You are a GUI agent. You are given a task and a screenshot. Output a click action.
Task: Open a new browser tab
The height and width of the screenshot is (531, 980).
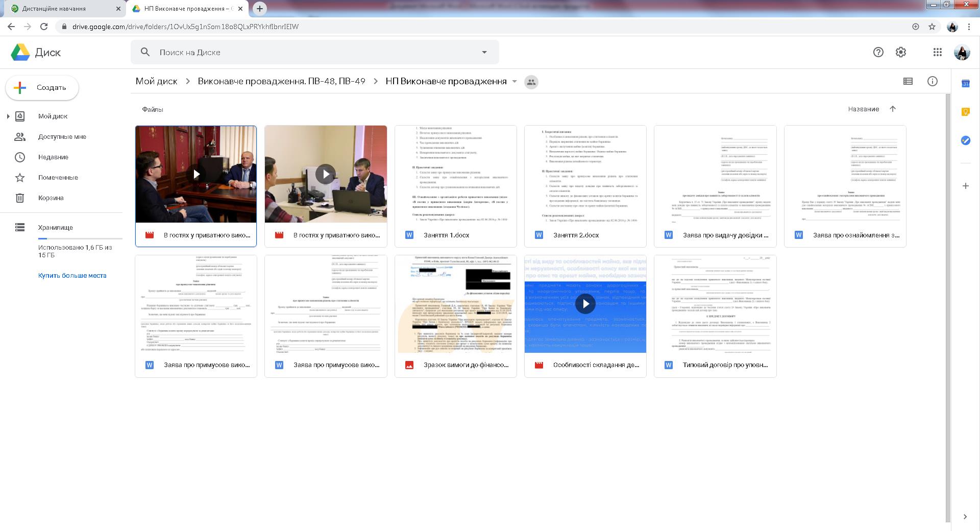point(260,8)
